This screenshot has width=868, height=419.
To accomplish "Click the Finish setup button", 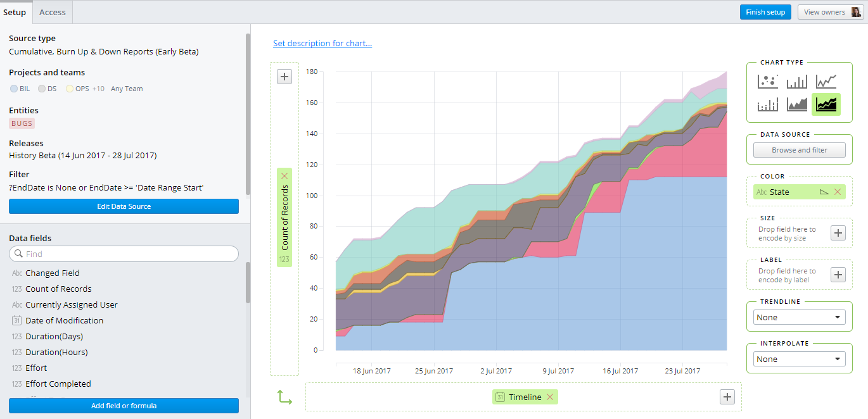I will click(765, 12).
